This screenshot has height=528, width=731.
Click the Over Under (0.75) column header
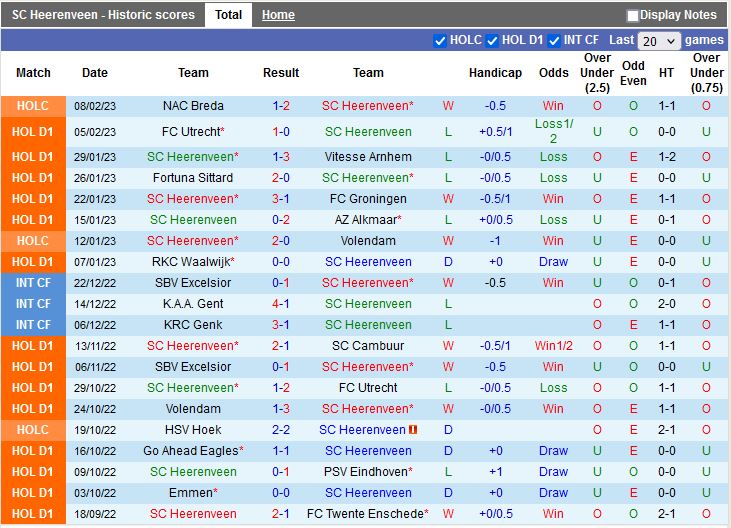coord(706,73)
